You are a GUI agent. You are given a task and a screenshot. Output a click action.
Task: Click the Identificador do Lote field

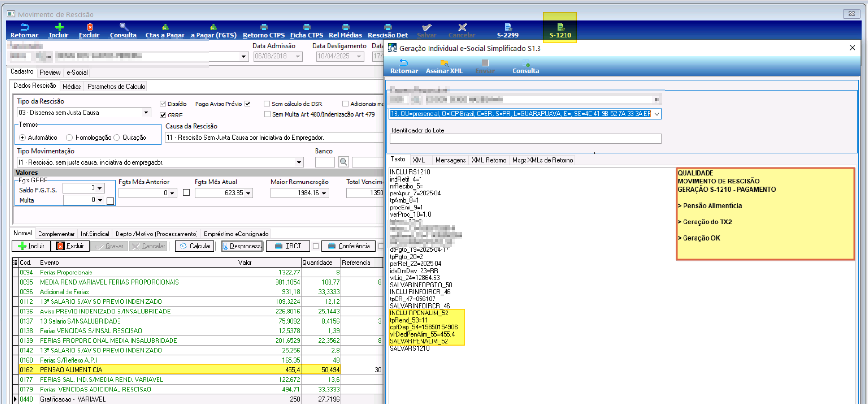tap(525, 139)
